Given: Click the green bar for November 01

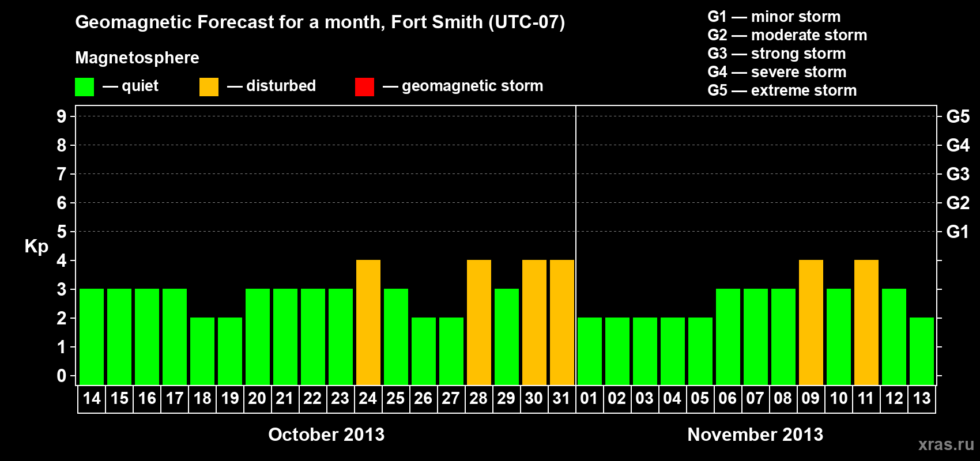Looking at the screenshot, I should (590, 351).
